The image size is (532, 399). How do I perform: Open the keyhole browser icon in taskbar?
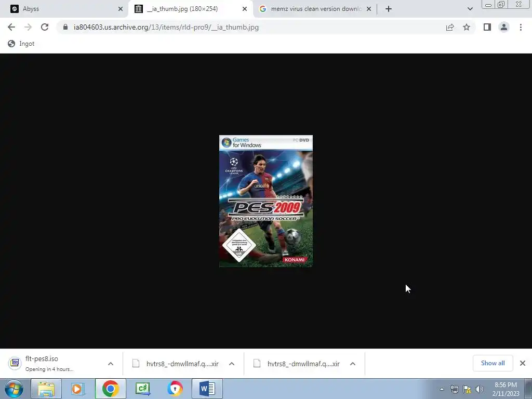(x=175, y=389)
